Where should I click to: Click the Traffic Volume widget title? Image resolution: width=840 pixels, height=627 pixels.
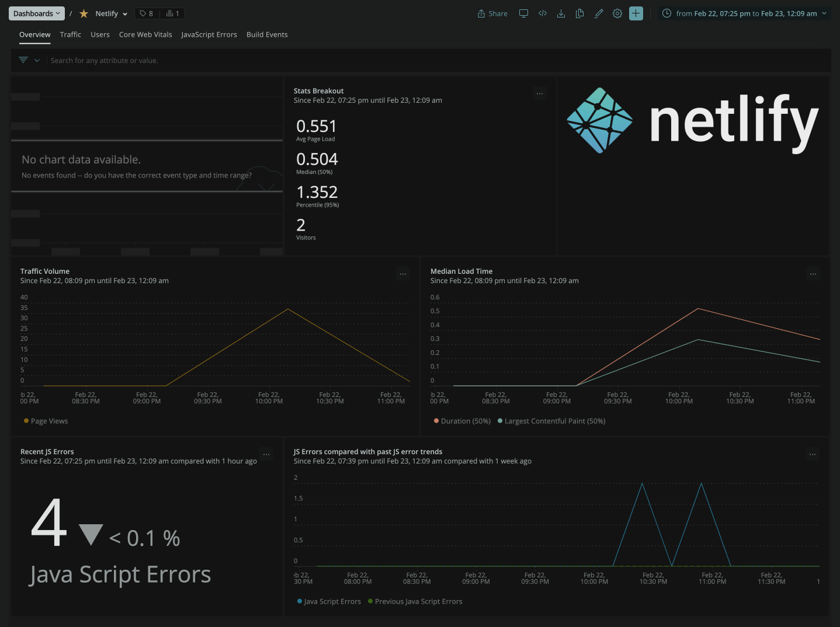coord(45,271)
